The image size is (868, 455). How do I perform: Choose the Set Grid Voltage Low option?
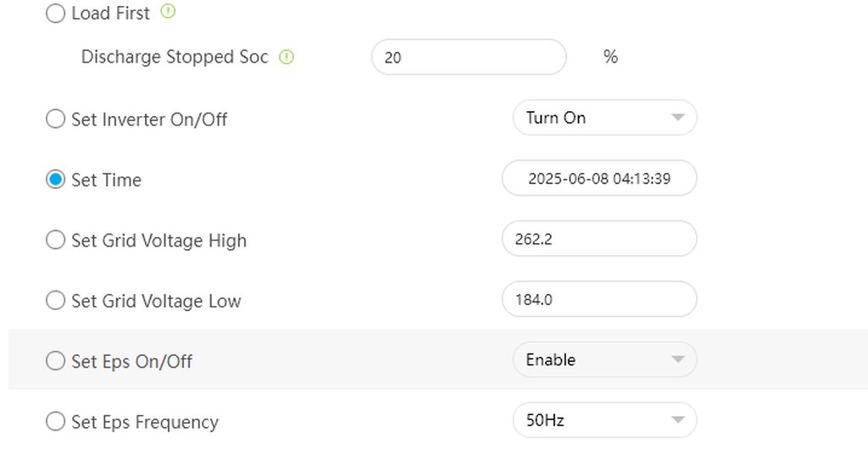coord(55,300)
